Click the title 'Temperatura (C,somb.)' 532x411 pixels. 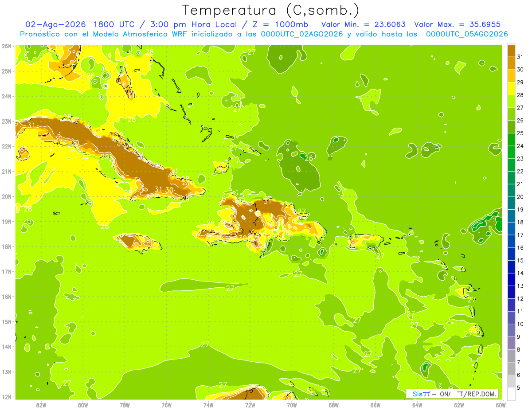(271, 10)
